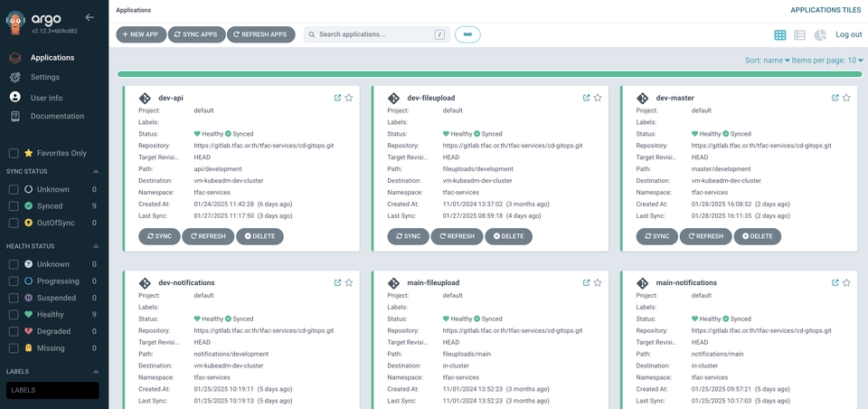Delete the dev-api application
The width and height of the screenshot is (868, 409).
259,236
